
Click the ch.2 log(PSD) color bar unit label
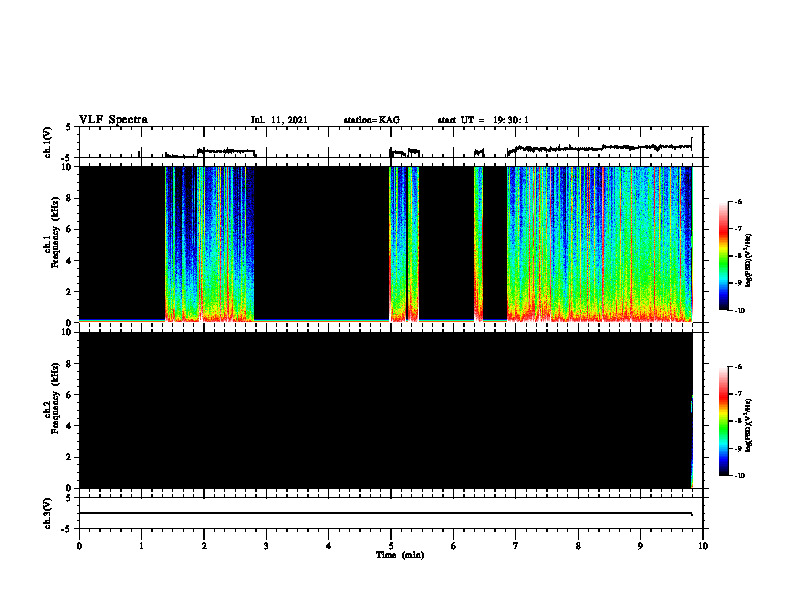coord(749,425)
